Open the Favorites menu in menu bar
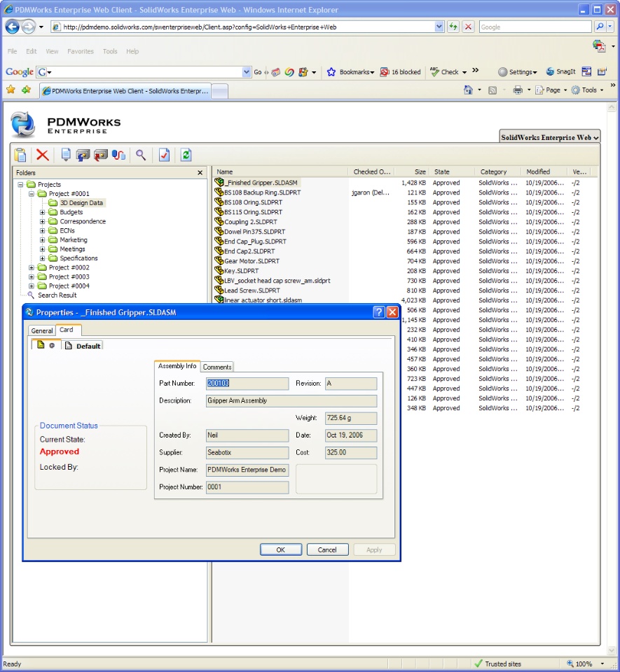The width and height of the screenshot is (620, 672). point(80,51)
